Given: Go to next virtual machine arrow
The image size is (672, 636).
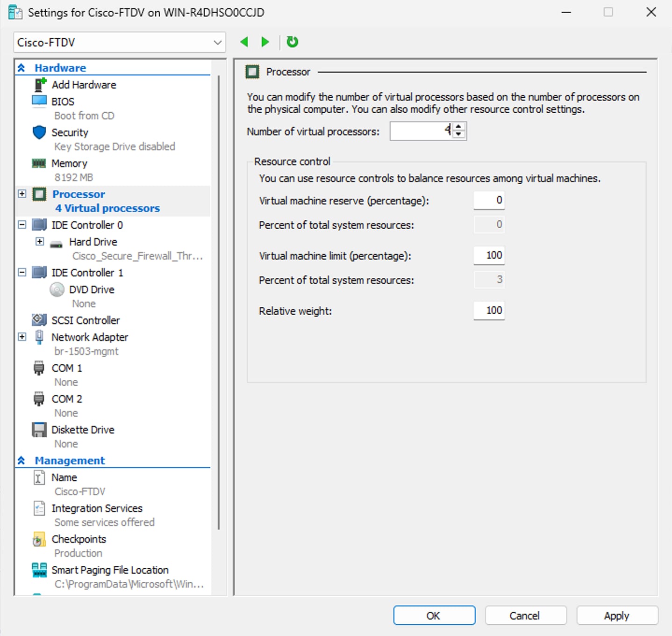Looking at the screenshot, I should pos(265,42).
